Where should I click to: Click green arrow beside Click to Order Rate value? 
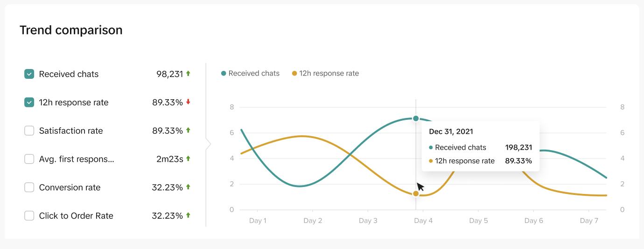(x=188, y=215)
